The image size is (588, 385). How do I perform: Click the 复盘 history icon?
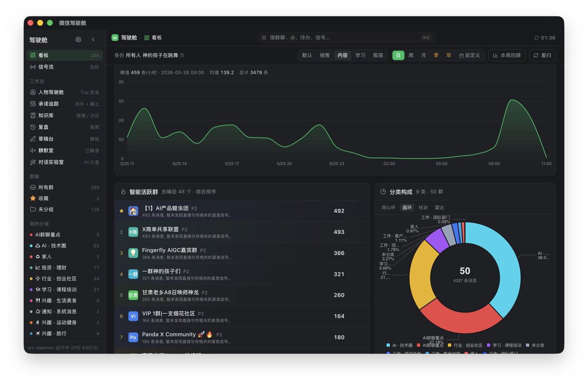pos(33,127)
